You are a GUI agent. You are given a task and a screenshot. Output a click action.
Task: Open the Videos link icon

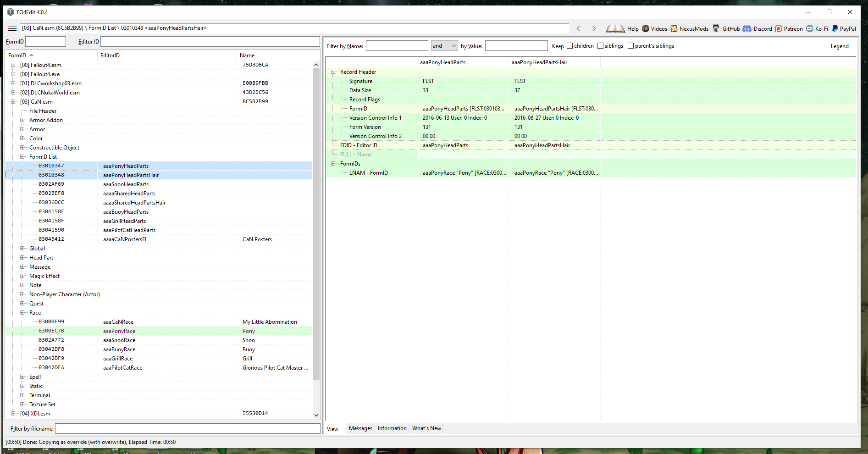coord(646,28)
